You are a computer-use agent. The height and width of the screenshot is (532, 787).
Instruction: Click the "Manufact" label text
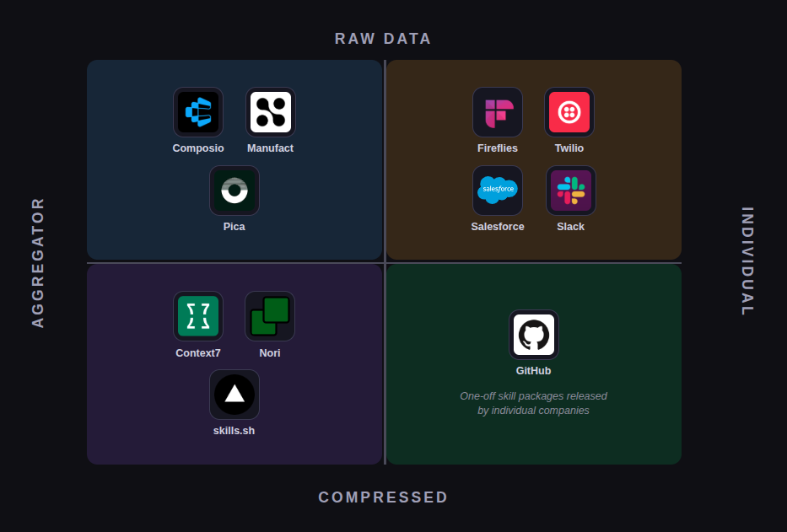[x=270, y=148]
